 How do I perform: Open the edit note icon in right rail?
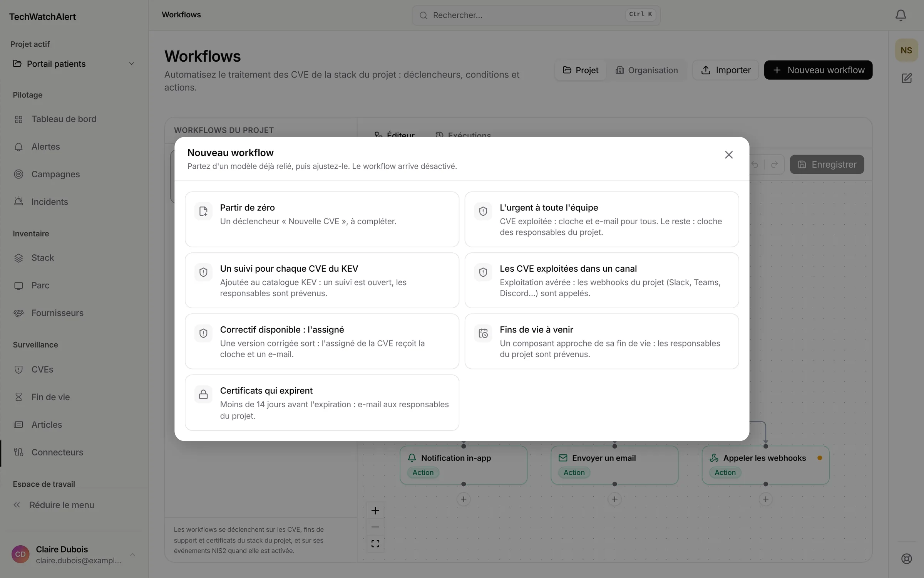pos(907,78)
